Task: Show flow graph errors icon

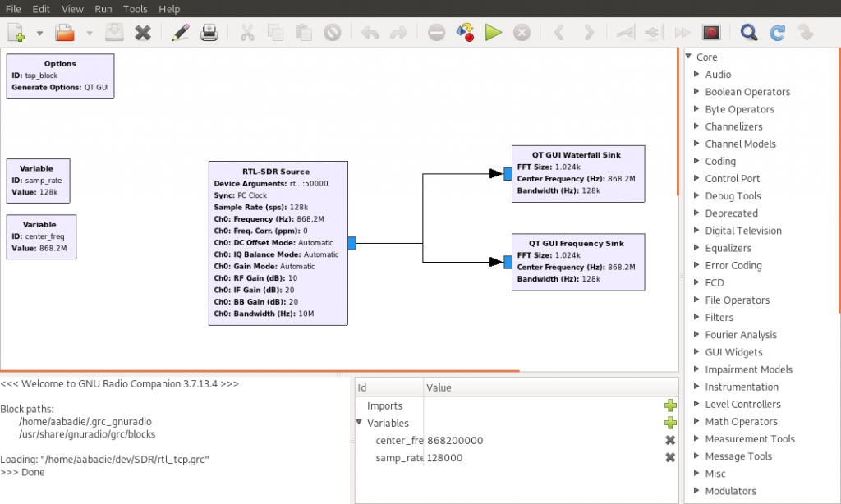Action: coord(437,33)
